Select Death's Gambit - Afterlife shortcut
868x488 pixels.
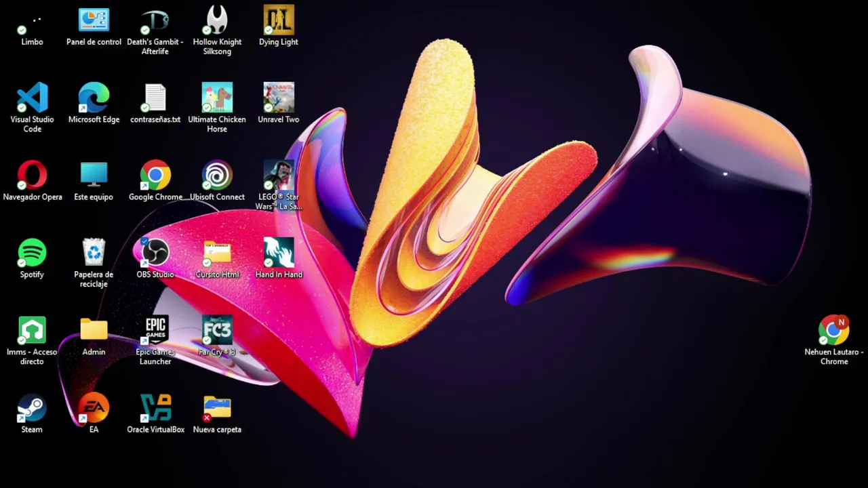click(155, 31)
